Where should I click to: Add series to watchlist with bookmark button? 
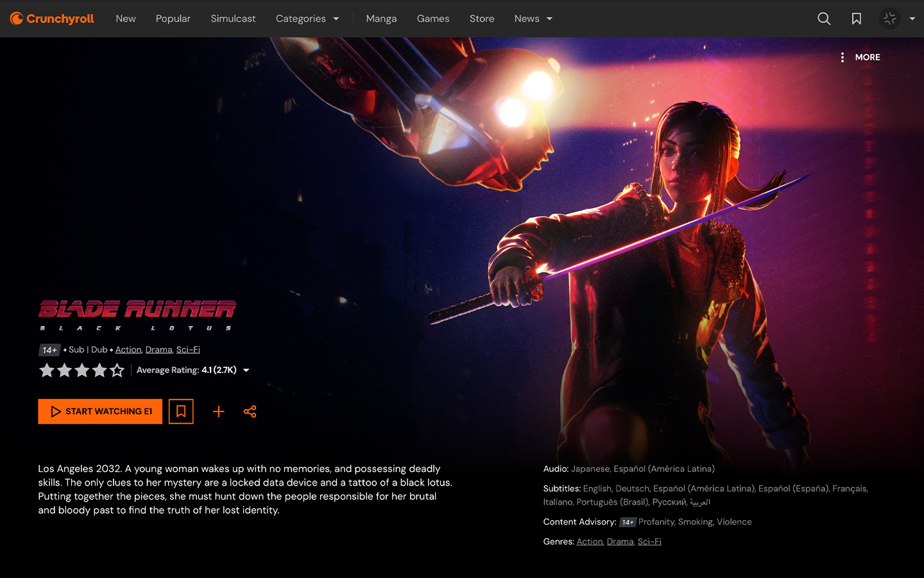(x=181, y=412)
